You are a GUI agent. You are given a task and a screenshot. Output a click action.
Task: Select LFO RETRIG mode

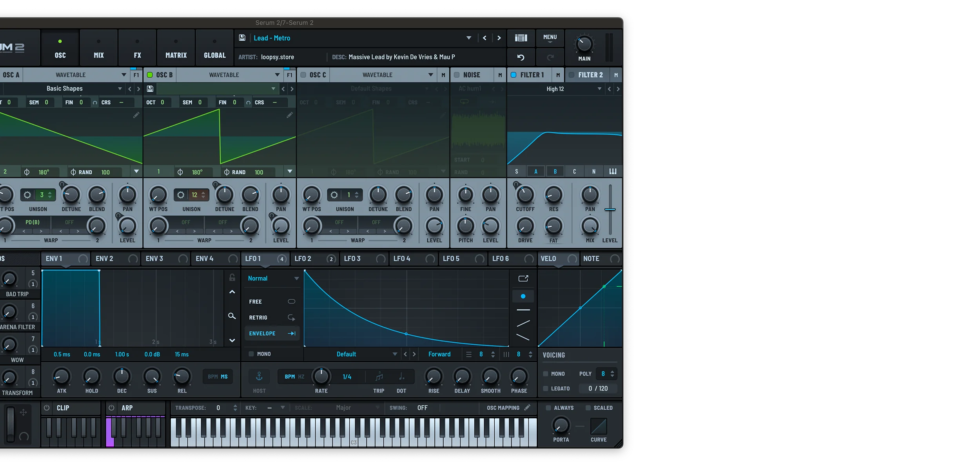[272, 318]
